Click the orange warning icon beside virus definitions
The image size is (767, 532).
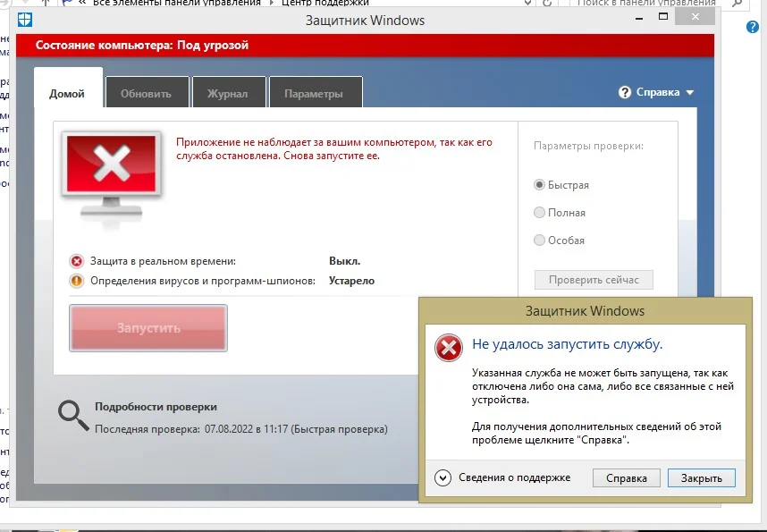coord(76,281)
